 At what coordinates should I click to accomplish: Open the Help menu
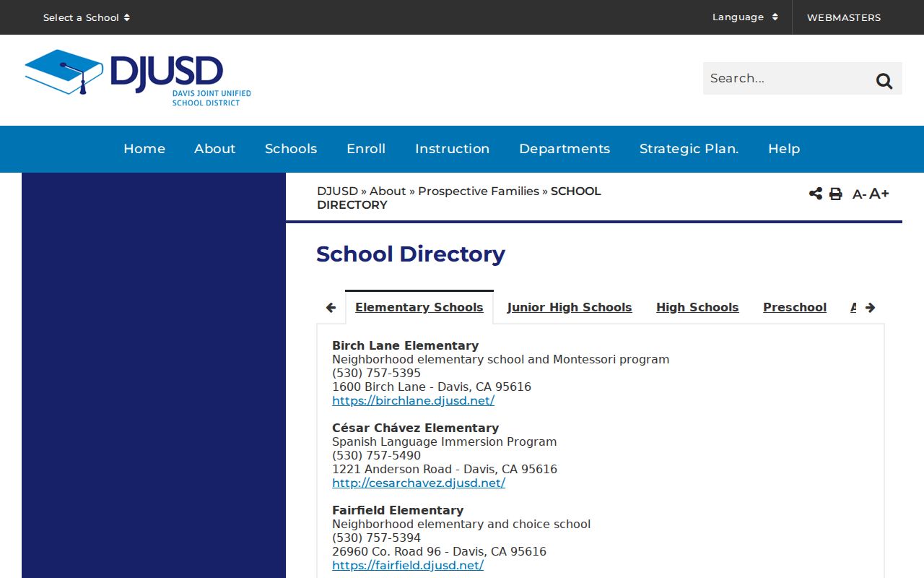(784, 149)
